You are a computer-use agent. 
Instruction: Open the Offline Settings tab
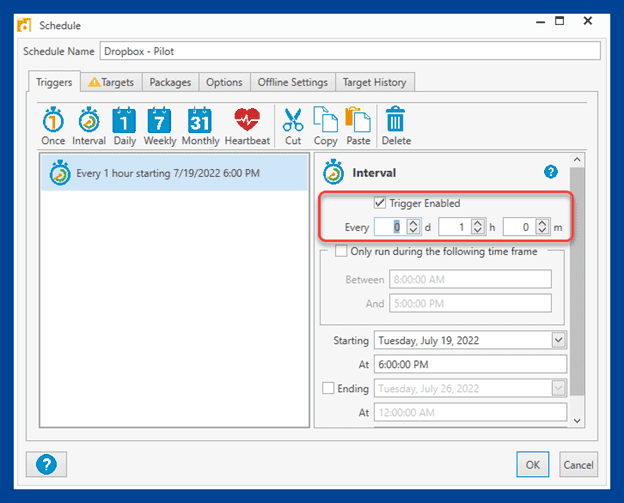[x=292, y=82]
